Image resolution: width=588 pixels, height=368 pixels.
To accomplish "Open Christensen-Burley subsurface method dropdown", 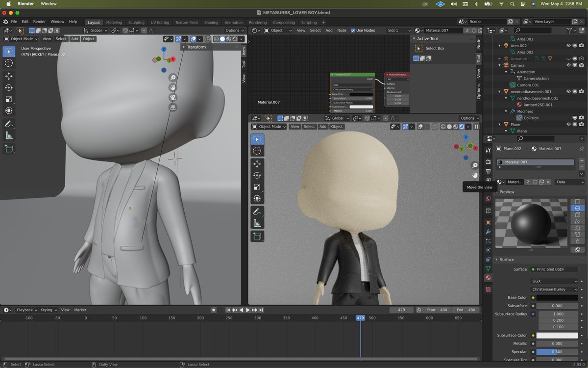I will pyautogui.click(x=555, y=289).
